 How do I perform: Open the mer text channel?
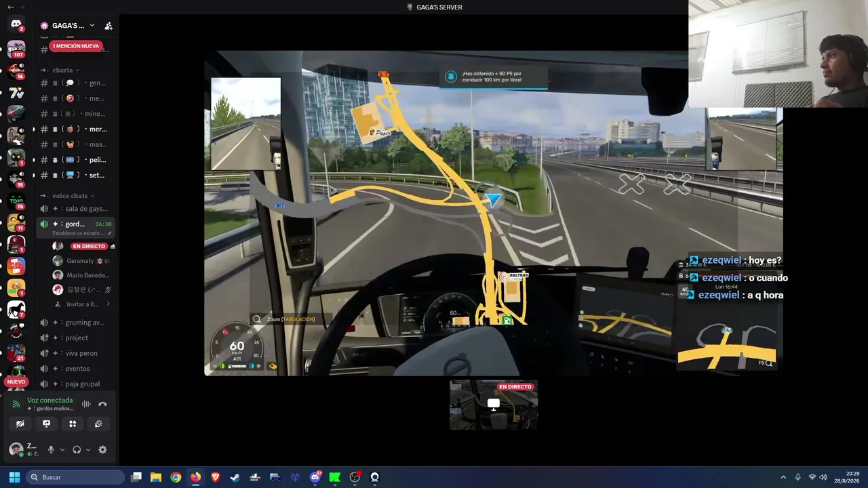(77, 129)
